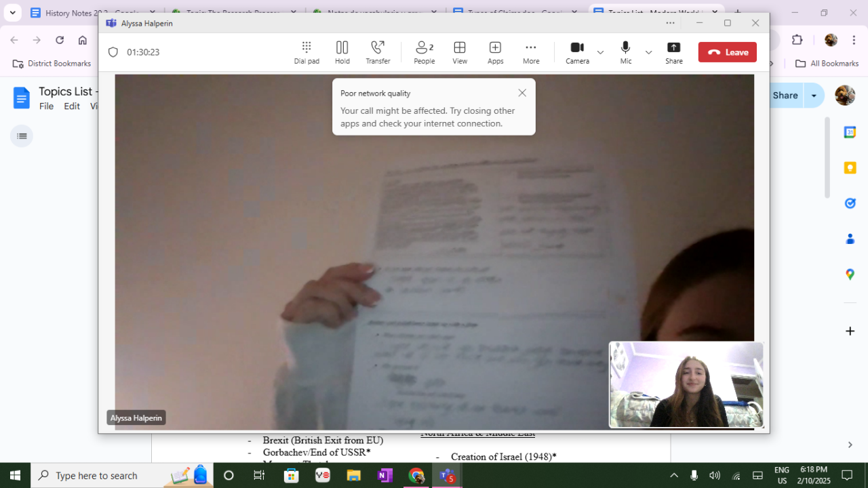
Task: Open the taskbar clock showing 6:18 PM
Action: click(814, 475)
